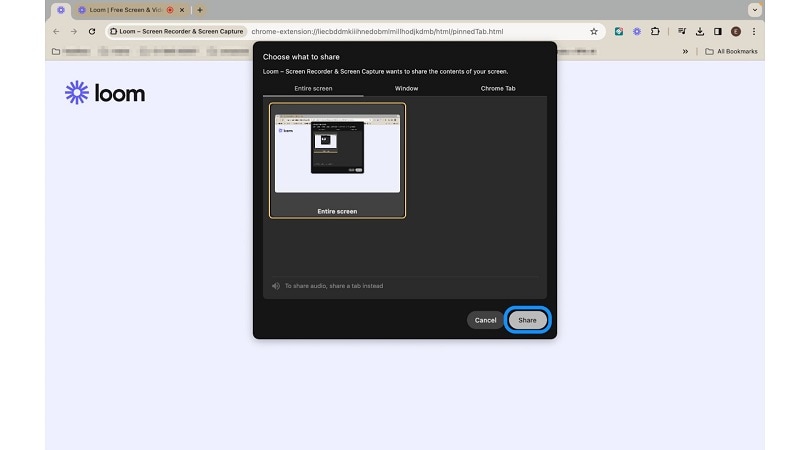Screen dimensions: 800x450
Task: Open the first bookmark folder icon
Action: click(56, 52)
